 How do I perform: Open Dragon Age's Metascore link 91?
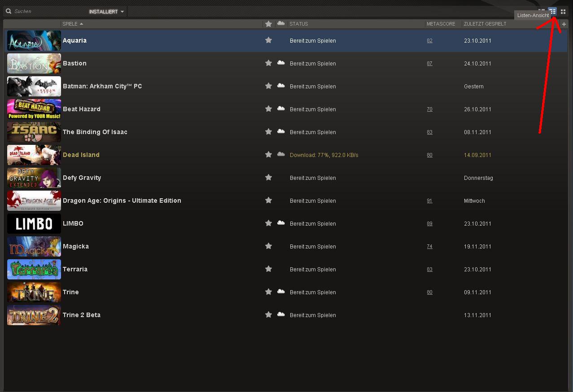[x=429, y=201]
